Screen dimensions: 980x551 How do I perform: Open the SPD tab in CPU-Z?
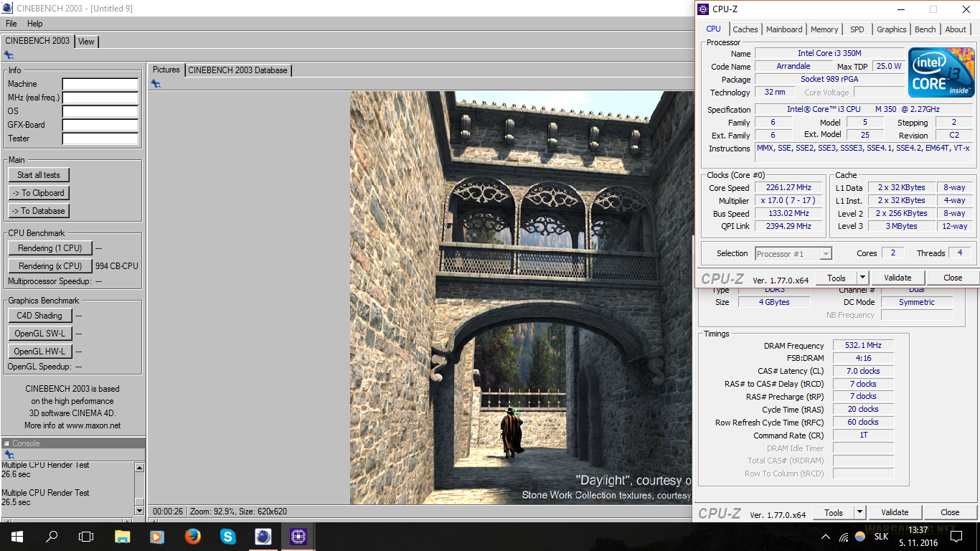(857, 29)
